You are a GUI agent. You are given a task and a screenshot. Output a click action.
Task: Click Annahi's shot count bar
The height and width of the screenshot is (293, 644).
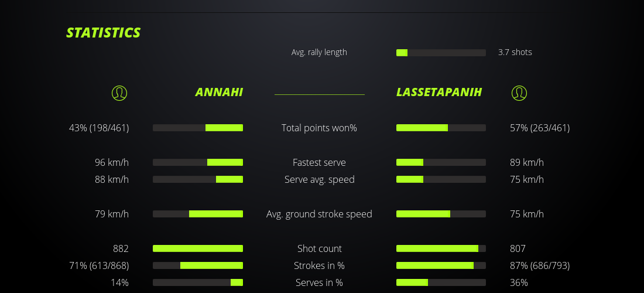[198, 248]
